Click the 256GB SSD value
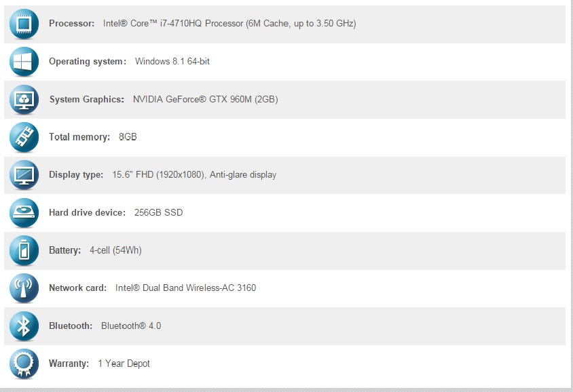Image resolution: width=573 pixels, height=392 pixels. point(159,212)
